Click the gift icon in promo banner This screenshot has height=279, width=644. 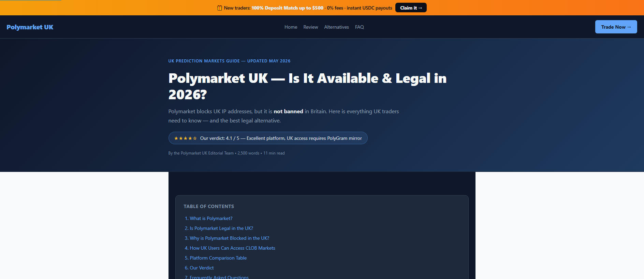click(x=220, y=8)
